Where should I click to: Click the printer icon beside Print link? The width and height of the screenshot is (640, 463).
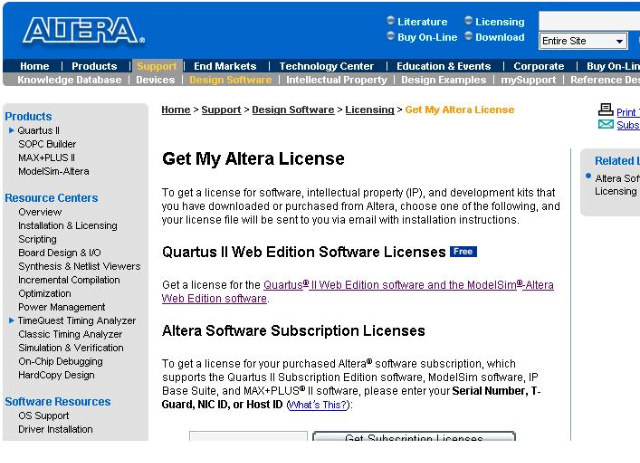click(x=606, y=110)
